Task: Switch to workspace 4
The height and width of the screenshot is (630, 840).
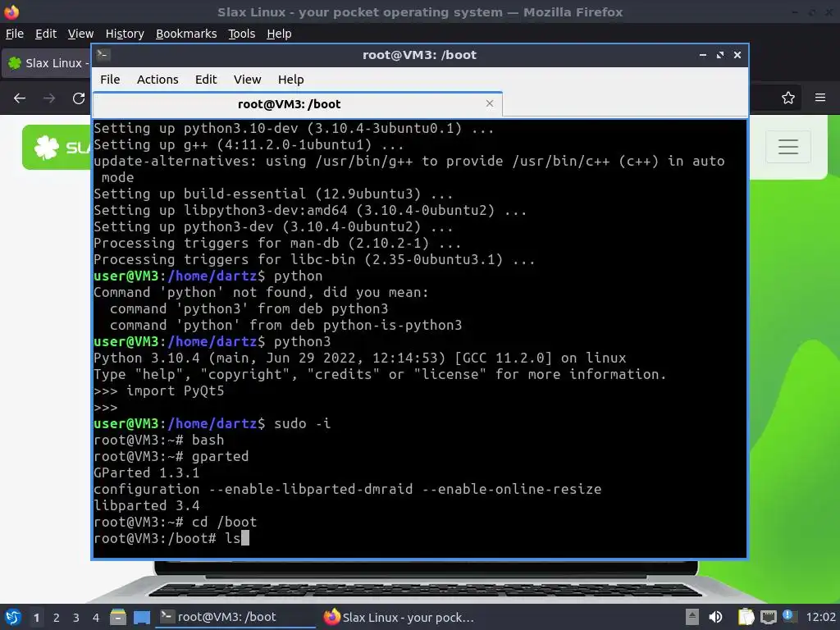Action: pyautogui.click(x=96, y=618)
